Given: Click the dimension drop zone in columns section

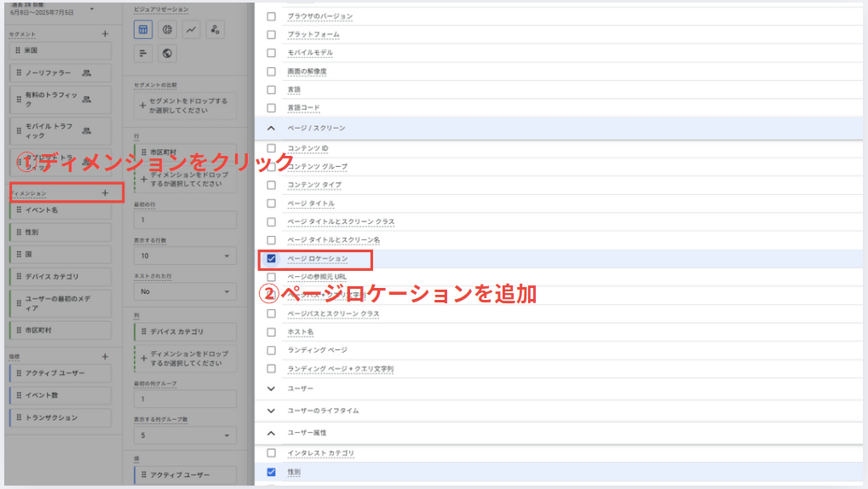Looking at the screenshot, I should pyautogui.click(x=185, y=359).
